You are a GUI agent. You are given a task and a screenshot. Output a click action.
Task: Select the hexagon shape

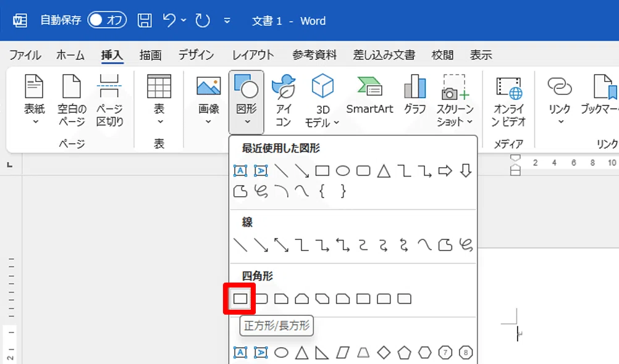425,352
